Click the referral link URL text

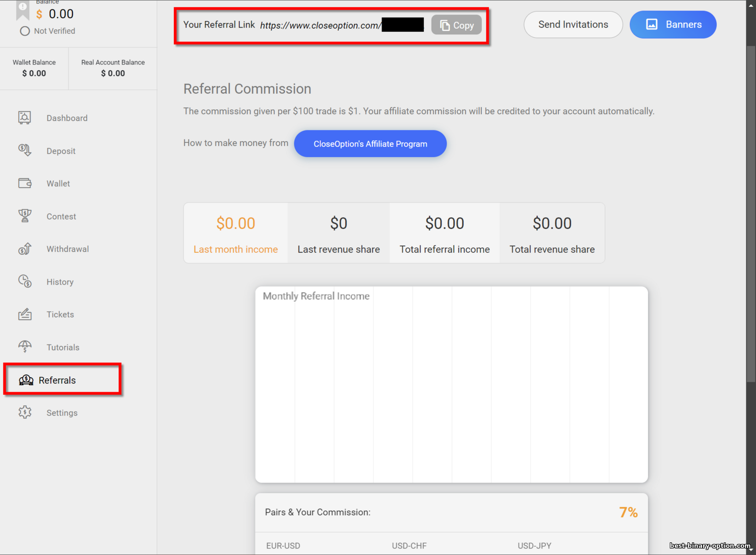click(320, 26)
